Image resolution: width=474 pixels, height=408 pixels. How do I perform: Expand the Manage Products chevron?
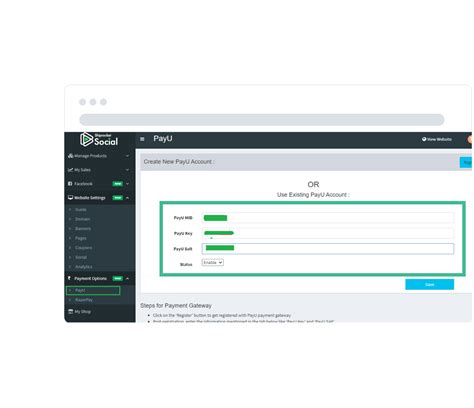(x=127, y=156)
